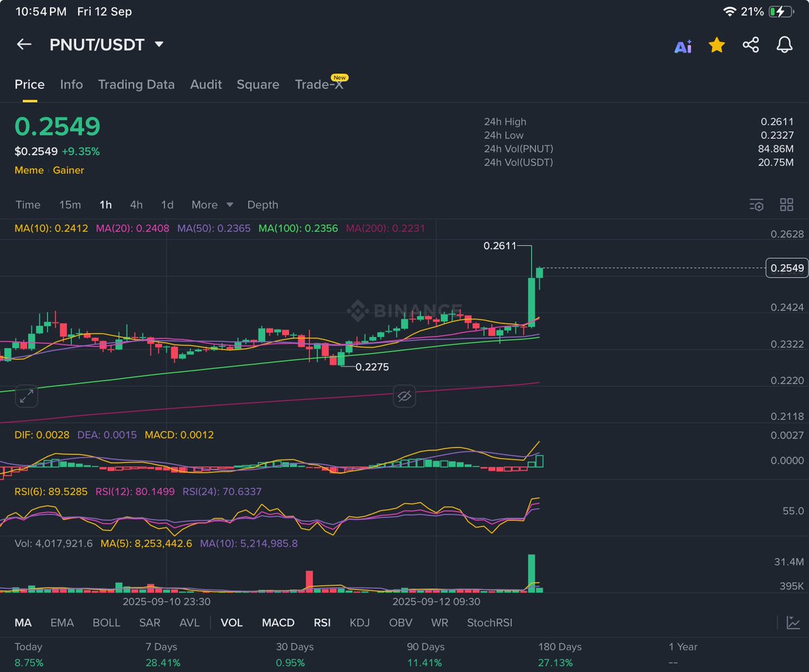Screen dimensions: 809x672
Task: Tap the MA(100): 0.2356 legend
Action: pos(298,228)
